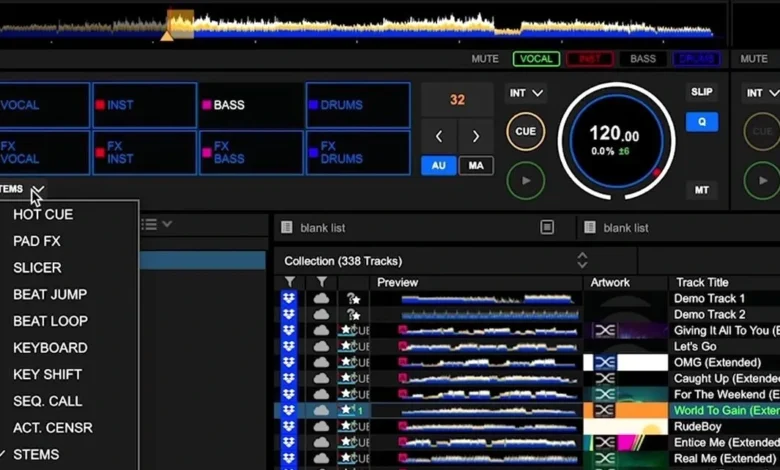The height and width of the screenshot is (470, 780).
Task: Toggle the blue Q quantize button
Action: coord(701,122)
